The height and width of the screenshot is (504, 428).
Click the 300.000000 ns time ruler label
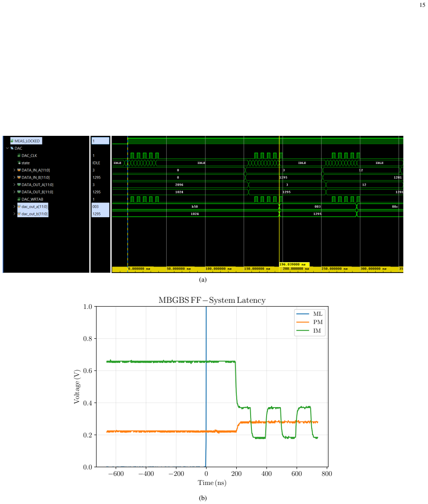pos(373,269)
